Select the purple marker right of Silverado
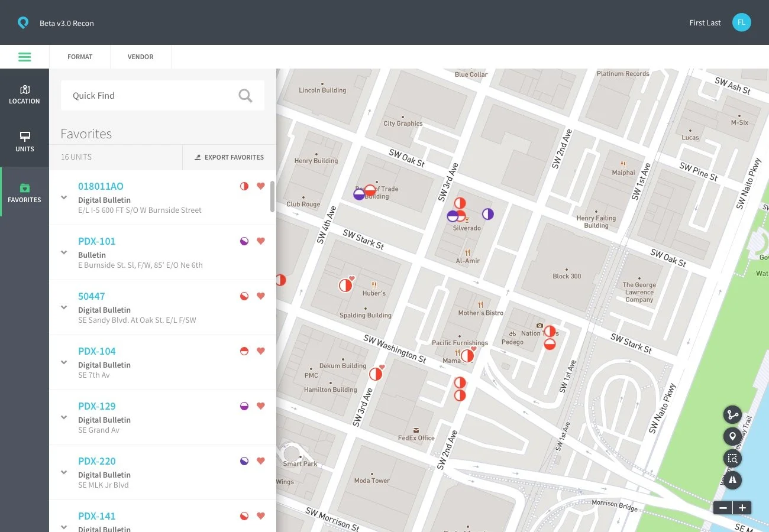This screenshot has width=769, height=532. point(487,214)
